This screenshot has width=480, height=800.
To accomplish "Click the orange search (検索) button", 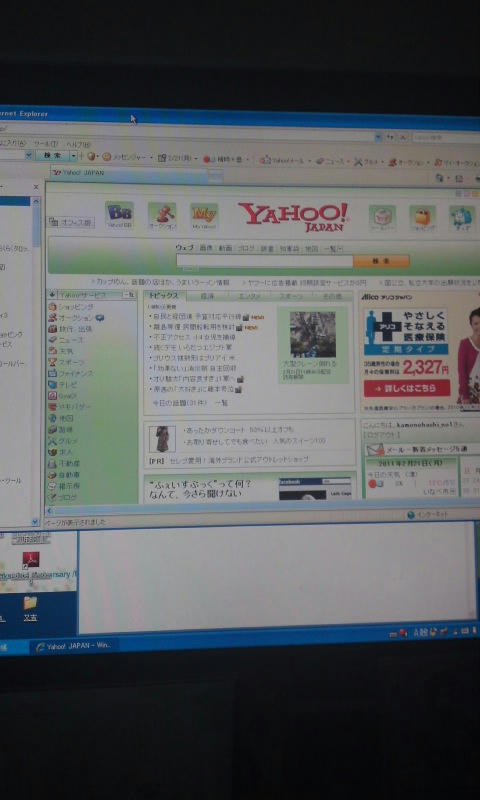I will click(381, 261).
